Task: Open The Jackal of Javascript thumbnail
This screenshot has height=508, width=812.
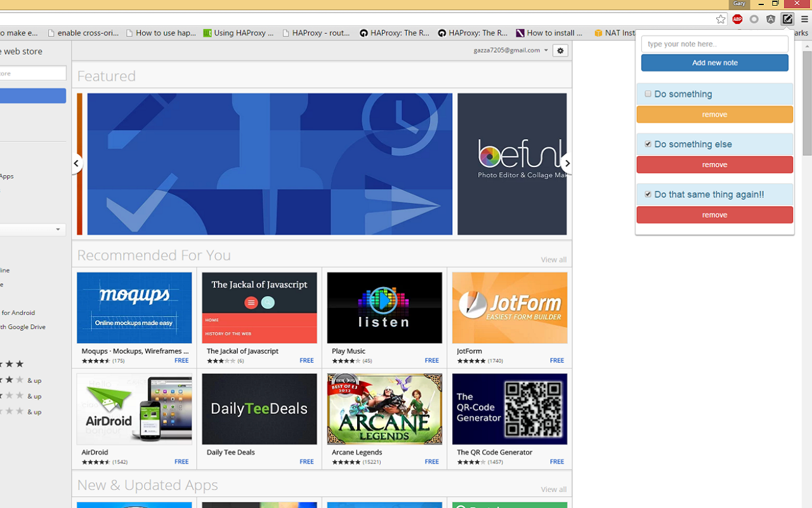Action: 259,308
